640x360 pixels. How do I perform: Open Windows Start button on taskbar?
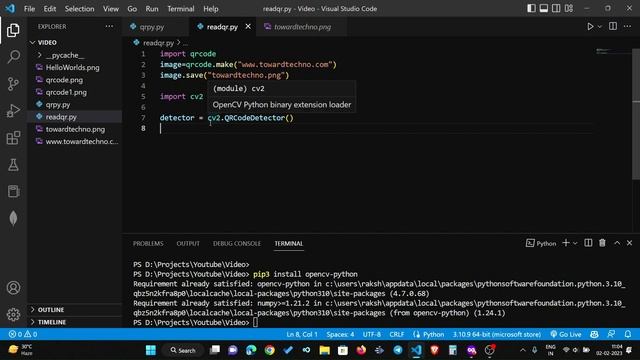(151, 350)
